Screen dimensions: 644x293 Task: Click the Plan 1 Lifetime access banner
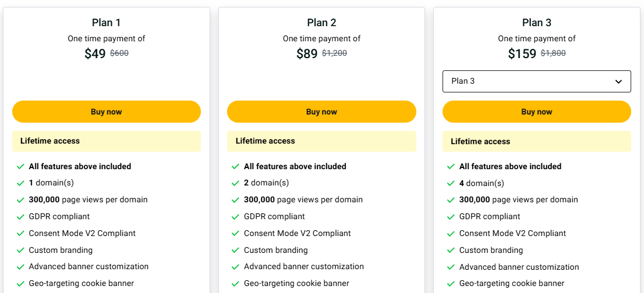(107, 141)
